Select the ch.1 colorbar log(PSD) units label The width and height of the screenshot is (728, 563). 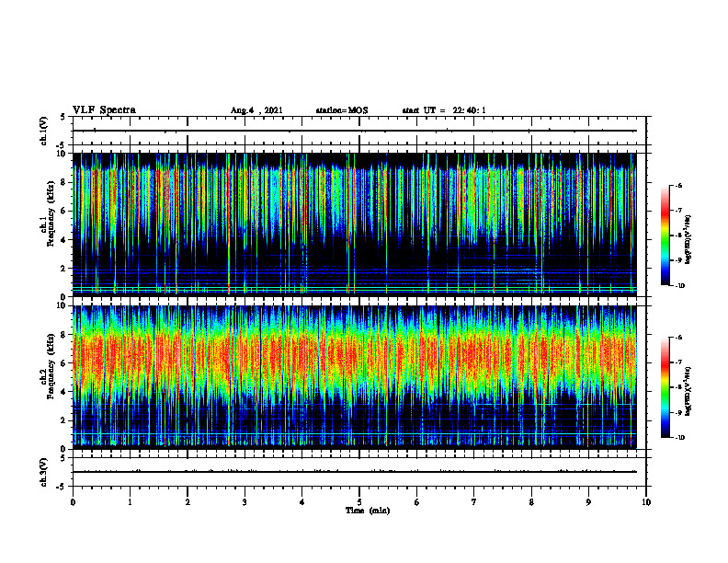click(688, 239)
